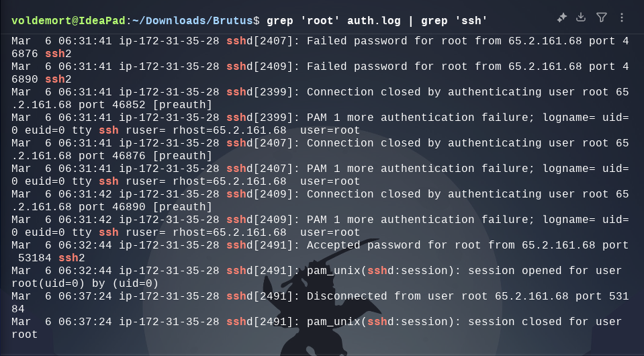The image size is (644, 356).
Task: Click the 'Disconnected from user root' line
Action: coord(320,302)
